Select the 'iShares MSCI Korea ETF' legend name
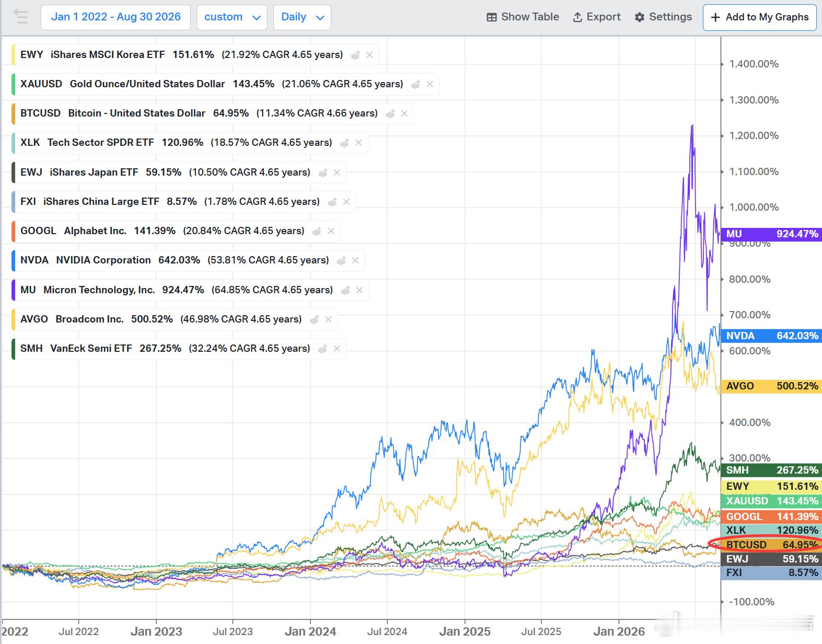This screenshot has width=822, height=644. point(108,55)
